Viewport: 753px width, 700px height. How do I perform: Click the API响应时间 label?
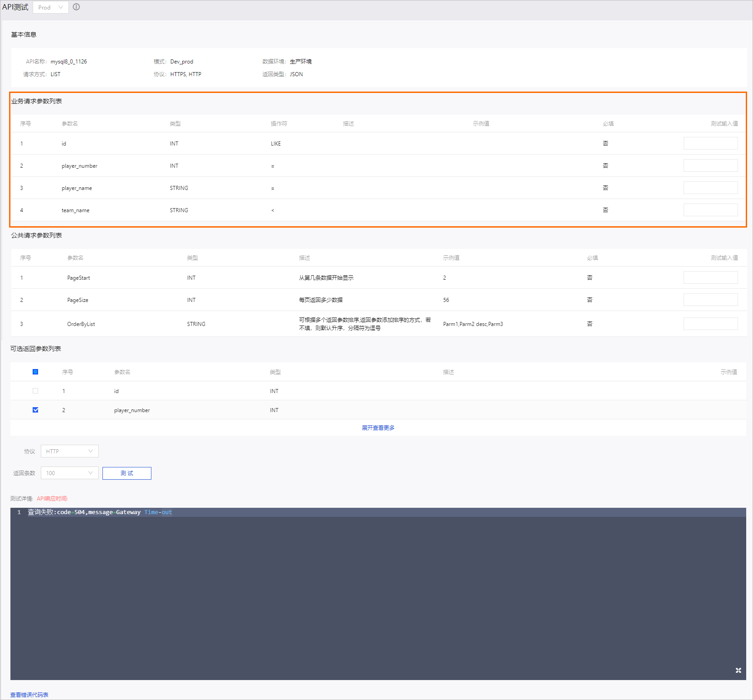(52, 499)
